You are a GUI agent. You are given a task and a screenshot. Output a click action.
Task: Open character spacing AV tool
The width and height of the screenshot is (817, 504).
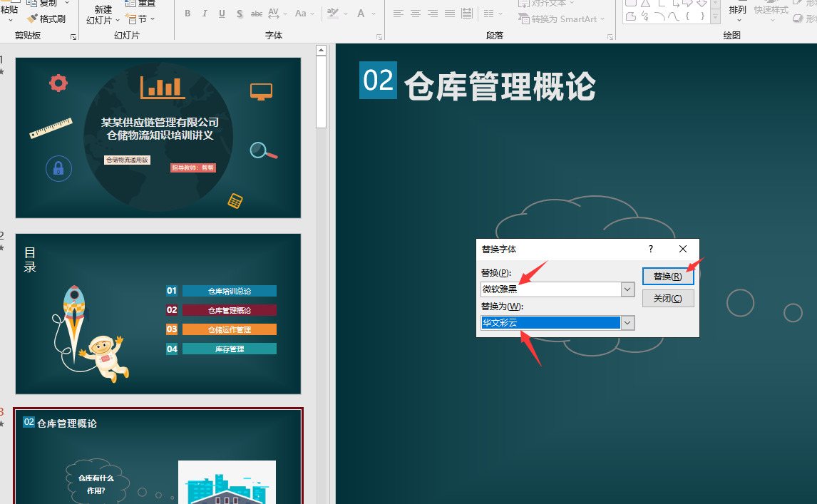[274, 14]
